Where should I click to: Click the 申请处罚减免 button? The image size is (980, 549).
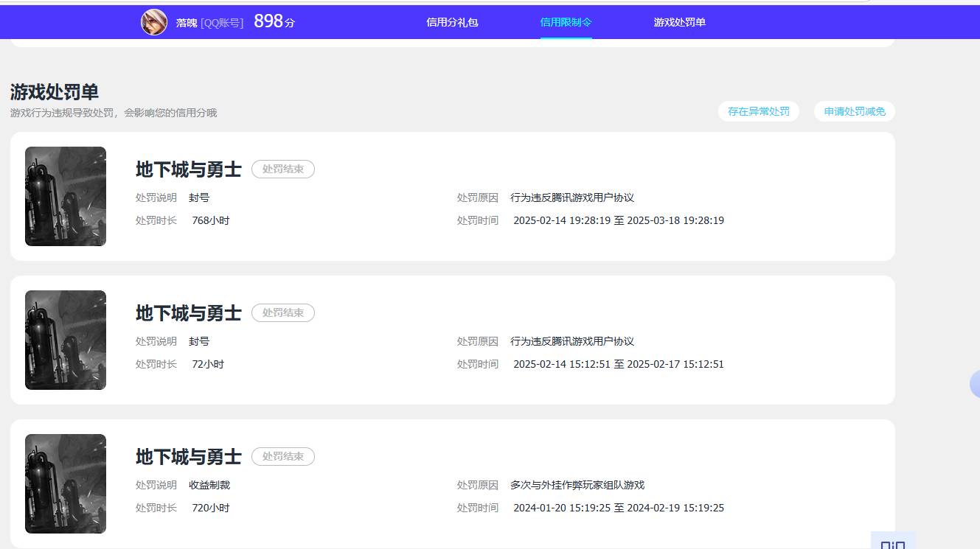click(854, 111)
